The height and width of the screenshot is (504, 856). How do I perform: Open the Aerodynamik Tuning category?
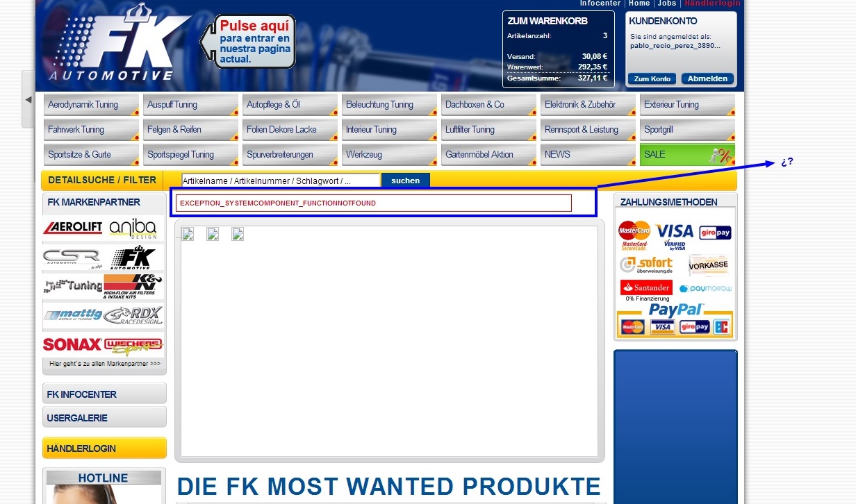(x=91, y=105)
